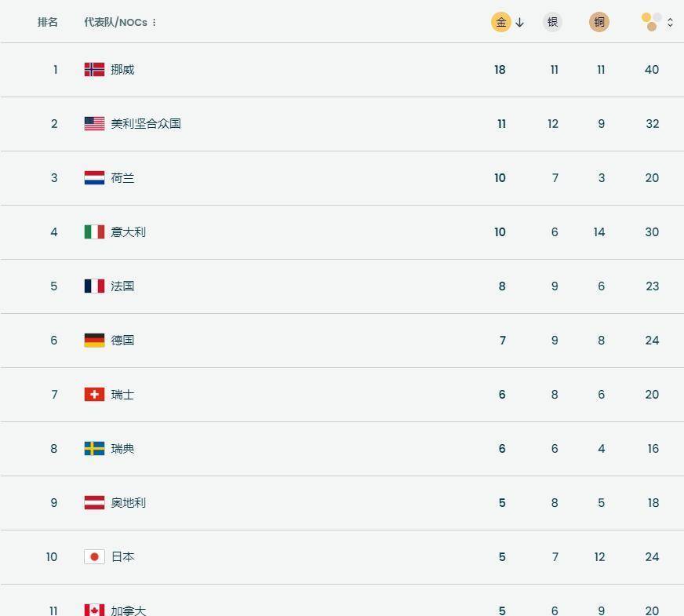The image size is (684, 616).
Task: Click the United States flag icon
Action: point(94,123)
